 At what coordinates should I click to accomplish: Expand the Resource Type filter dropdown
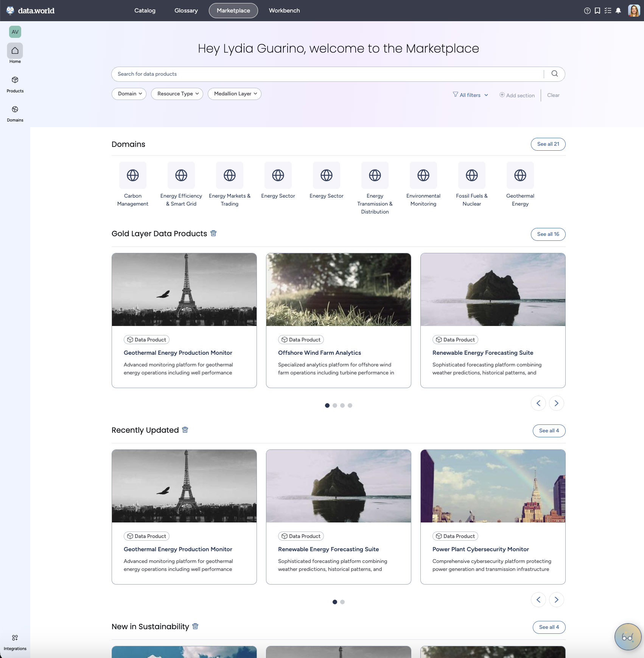(x=177, y=94)
